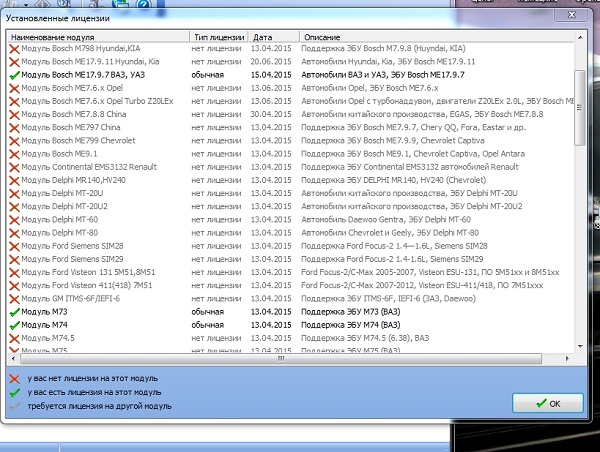Click the red X legend icon for no license
Viewport: 600px width, 452px height.
14,379
